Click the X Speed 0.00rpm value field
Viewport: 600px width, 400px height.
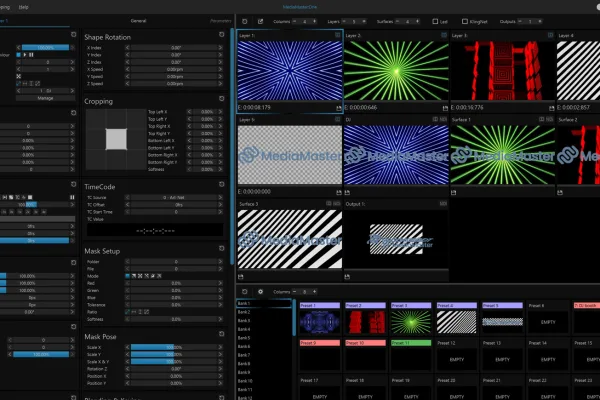pyautogui.click(x=174, y=69)
